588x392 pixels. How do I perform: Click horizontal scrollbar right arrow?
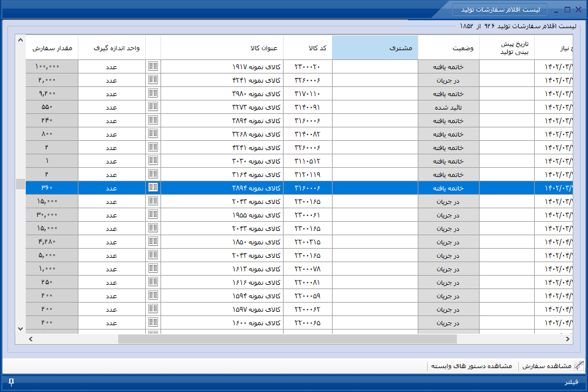click(567, 339)
